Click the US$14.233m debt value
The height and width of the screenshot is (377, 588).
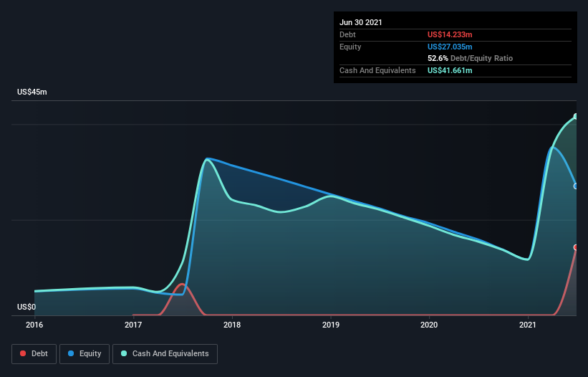click(x=450, y=34)
